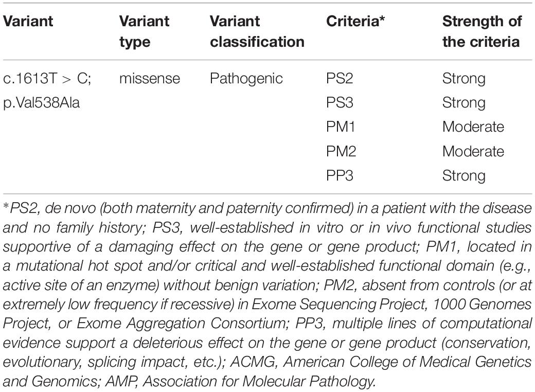The width and height of the screenshot is (535, 392).
Task: Click the Moderate value beside PM1
Action: tap(473, 127)
